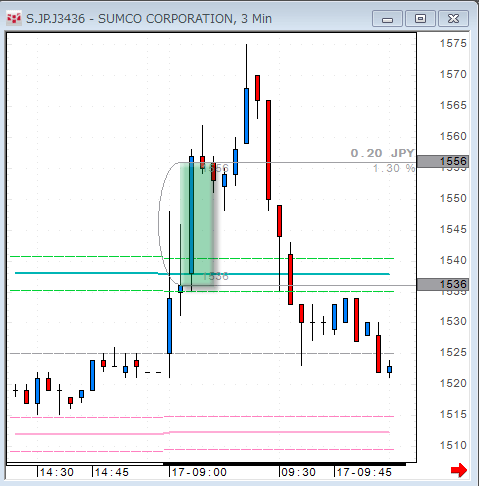This screenshot has height=486, width=479.
Task: Click the 14:45 time axis label
Action: click(x=112, y=472)
